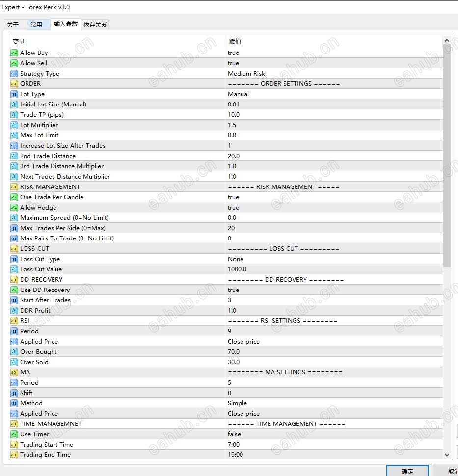This screenshot has height=476, width=458.
Task: Edit Start After Trades value 3
Action: click(334, 300)
